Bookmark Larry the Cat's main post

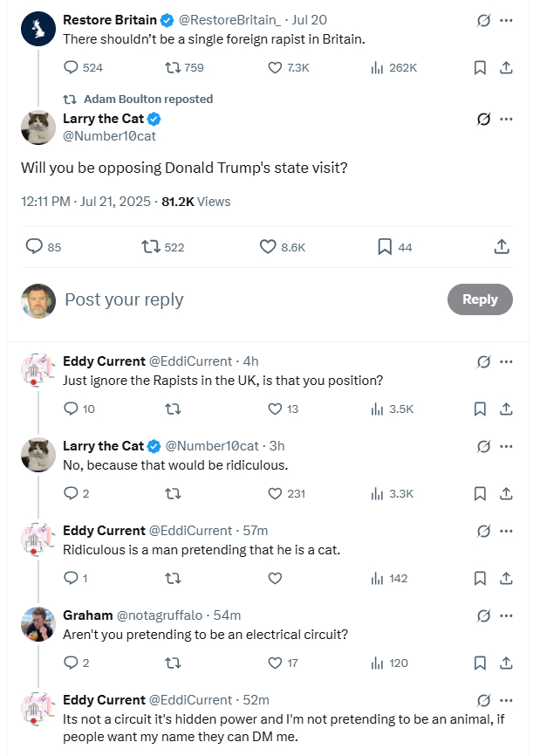[x=385, y=247]
